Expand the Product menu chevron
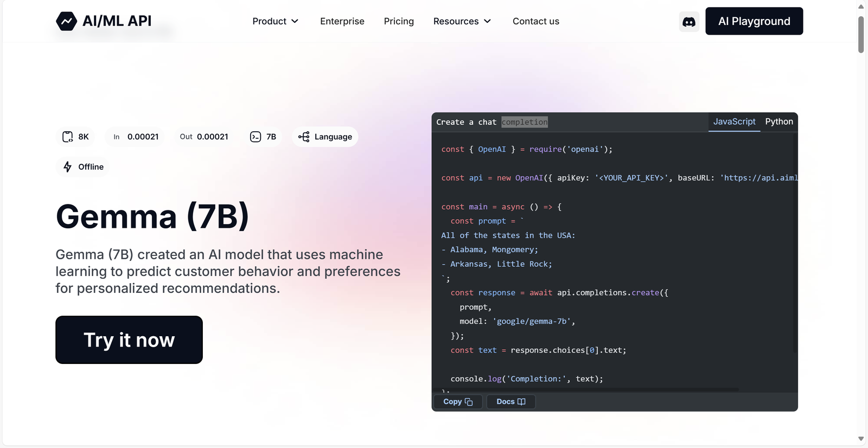868x448 pixels. (x=295, y=21)
